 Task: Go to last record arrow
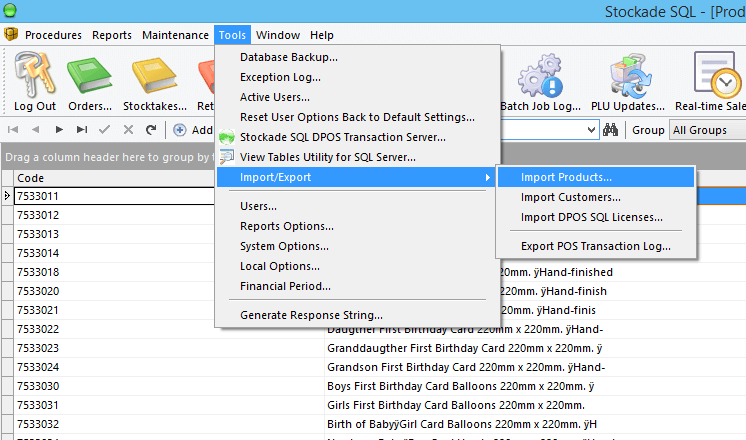click(82, 129)
